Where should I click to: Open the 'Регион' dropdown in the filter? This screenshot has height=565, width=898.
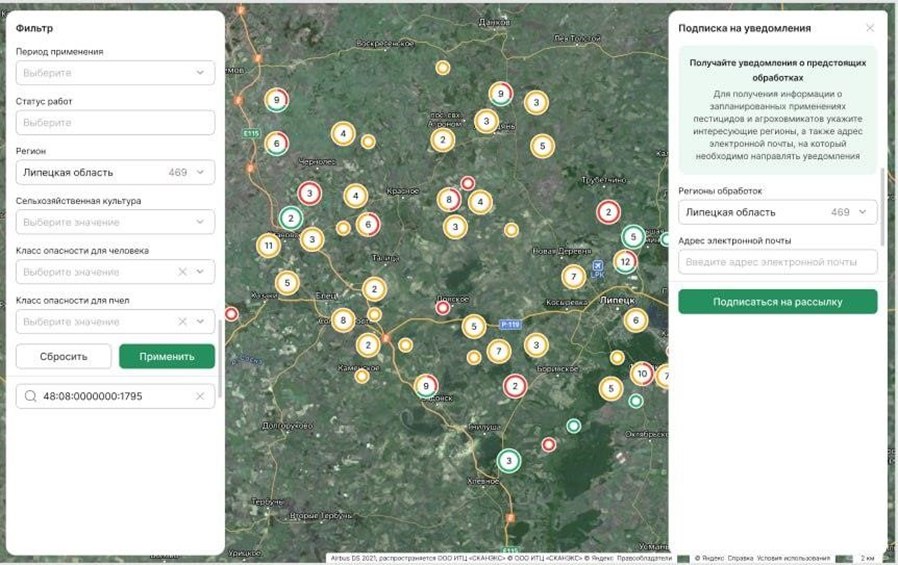click(201, 173)
